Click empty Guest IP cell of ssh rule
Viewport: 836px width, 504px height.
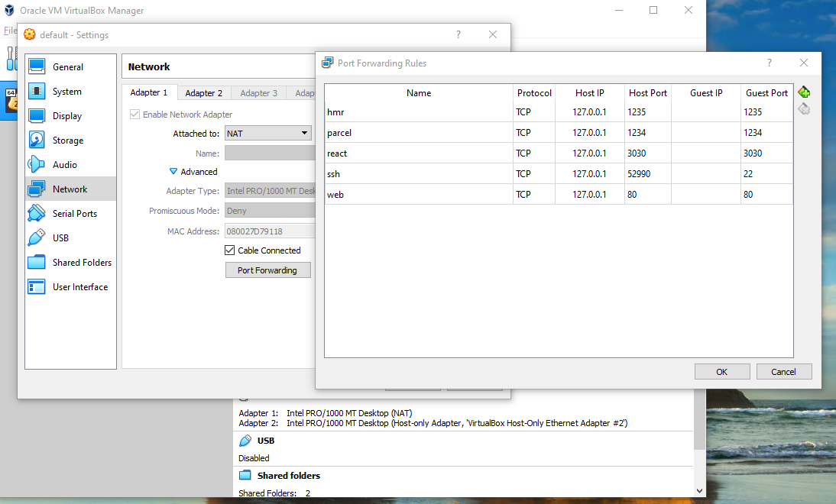[706, 173]
